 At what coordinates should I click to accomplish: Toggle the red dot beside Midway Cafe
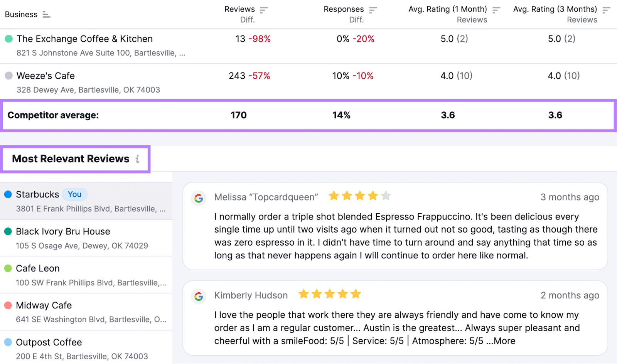[8, 305]
